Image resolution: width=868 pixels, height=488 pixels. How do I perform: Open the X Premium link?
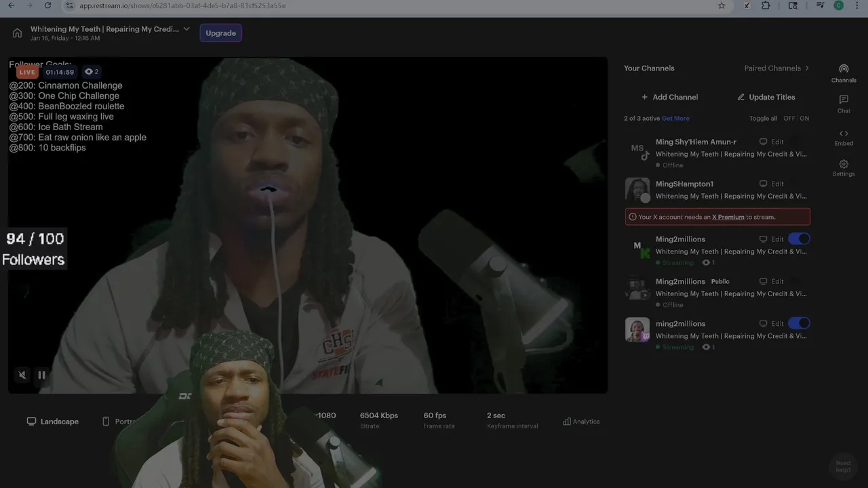click(x=728, y=217)
